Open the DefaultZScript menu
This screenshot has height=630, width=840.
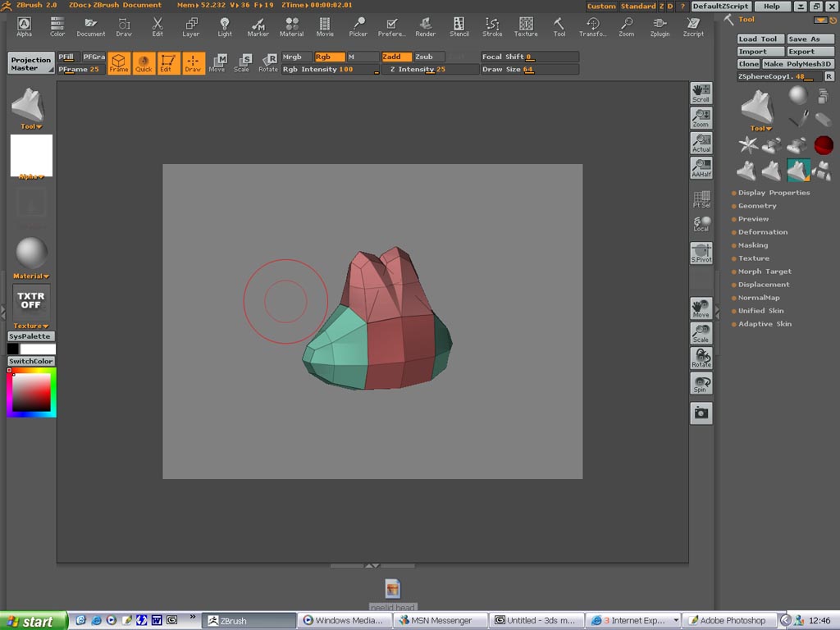click(x=720, y=7)
